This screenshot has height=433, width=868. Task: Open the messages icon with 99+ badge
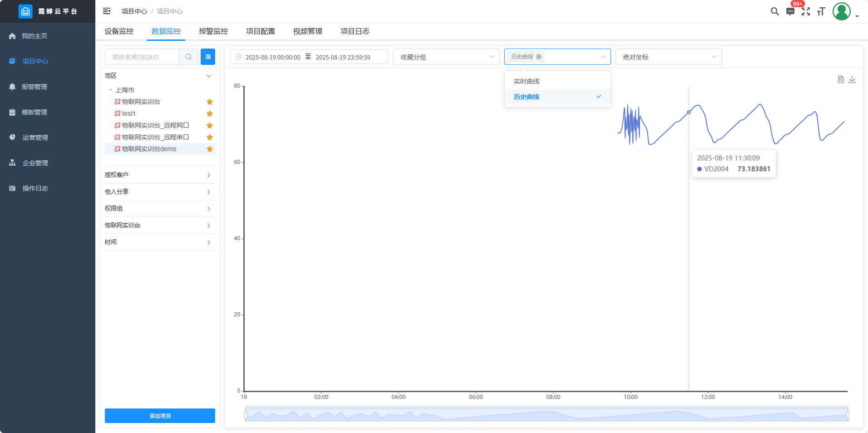[790, 12]
